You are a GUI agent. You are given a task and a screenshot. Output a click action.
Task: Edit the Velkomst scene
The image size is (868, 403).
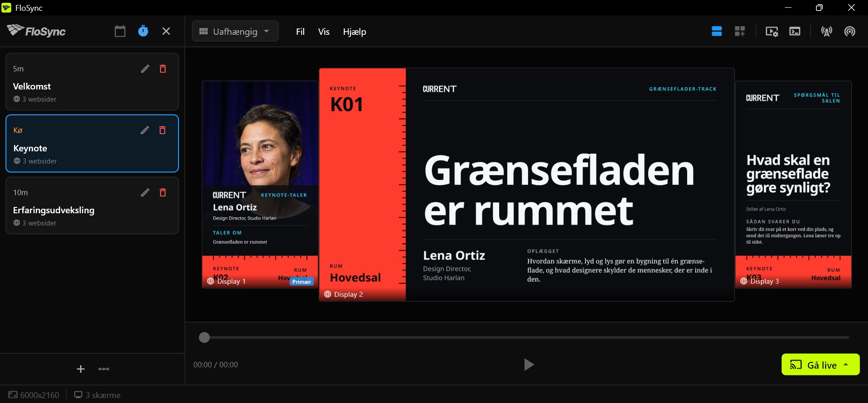pyautogui.click(x=145, y=69)
